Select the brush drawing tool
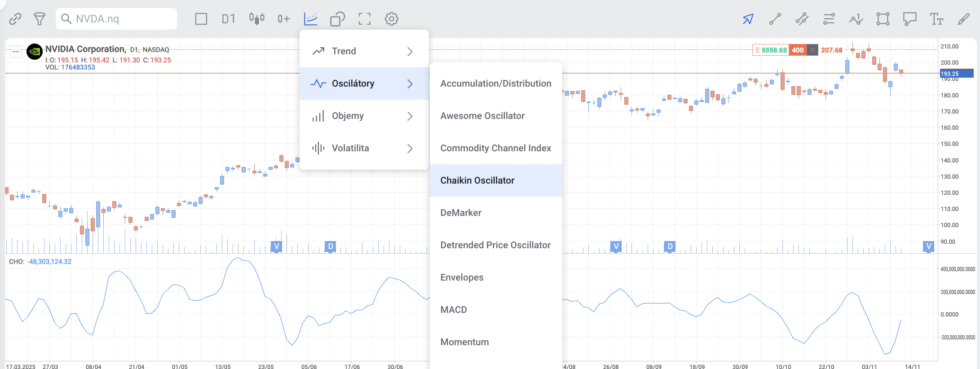 point(964,19)
